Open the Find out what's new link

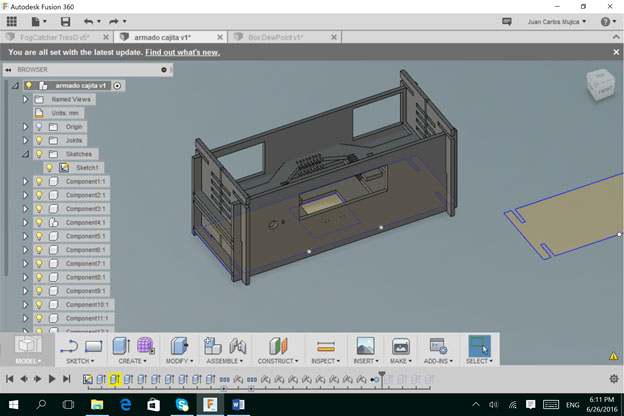click(182, 52)
